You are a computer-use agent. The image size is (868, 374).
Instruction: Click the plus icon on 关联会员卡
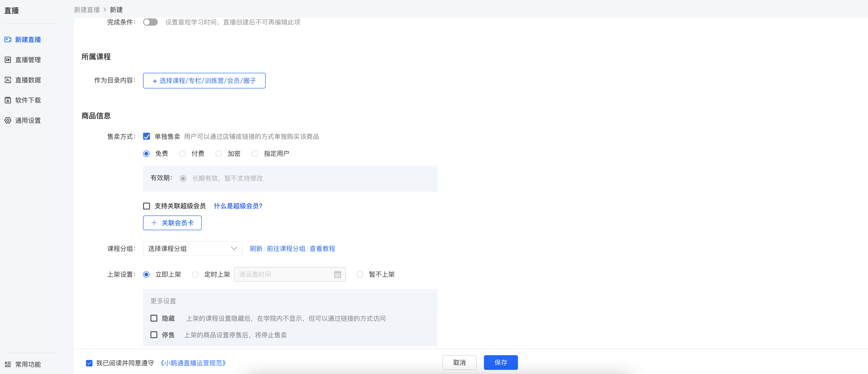[154, 223]
